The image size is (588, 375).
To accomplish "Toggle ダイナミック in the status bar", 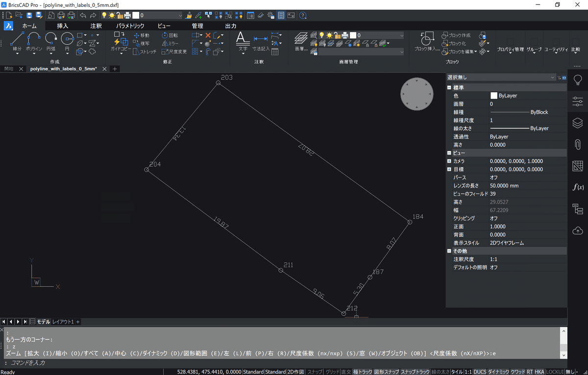I will [x=498, y=372].
